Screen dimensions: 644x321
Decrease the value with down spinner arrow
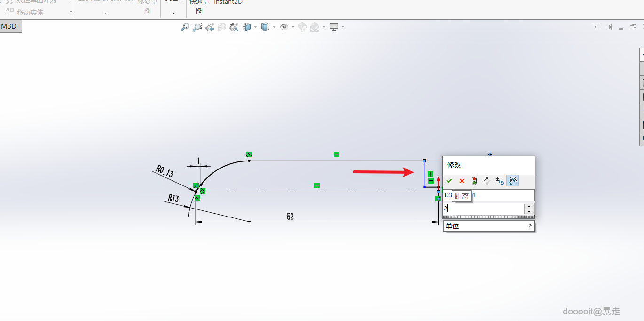pos(529,212)
